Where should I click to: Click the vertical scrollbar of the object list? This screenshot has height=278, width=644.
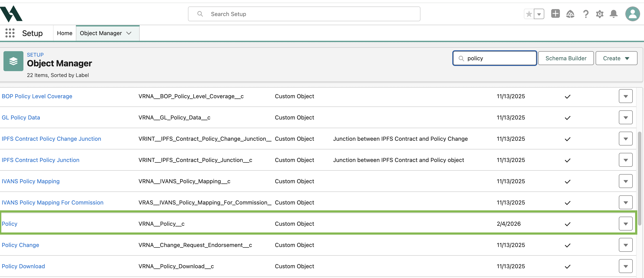[639, 179]
